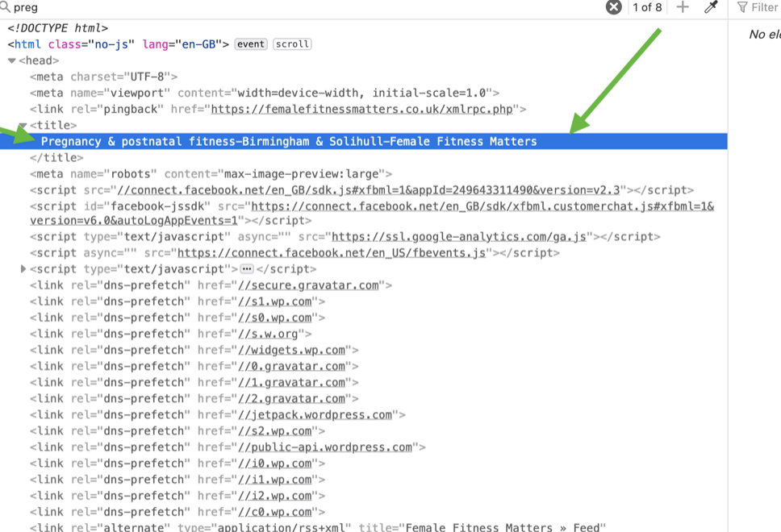This screenshot has width=781, height=532.
Task: Collapse the head element
Action: coord(12,60)
